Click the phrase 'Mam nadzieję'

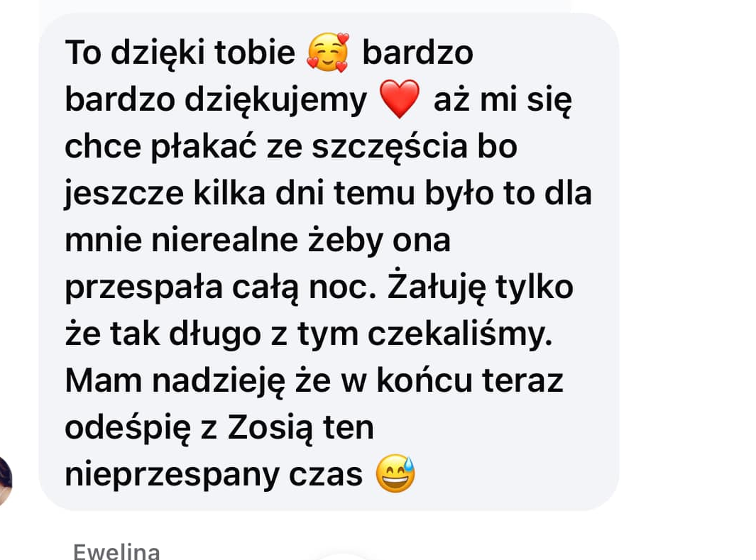[x=175, y=381]
